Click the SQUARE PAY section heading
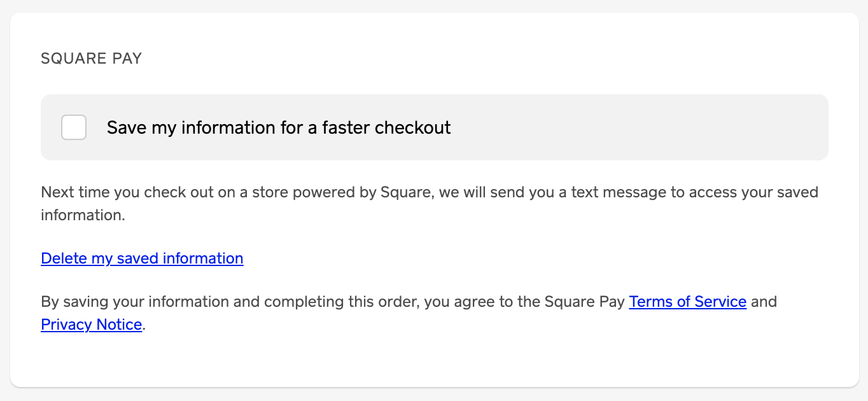Viewport: 868px width, 401px height. 92,59
